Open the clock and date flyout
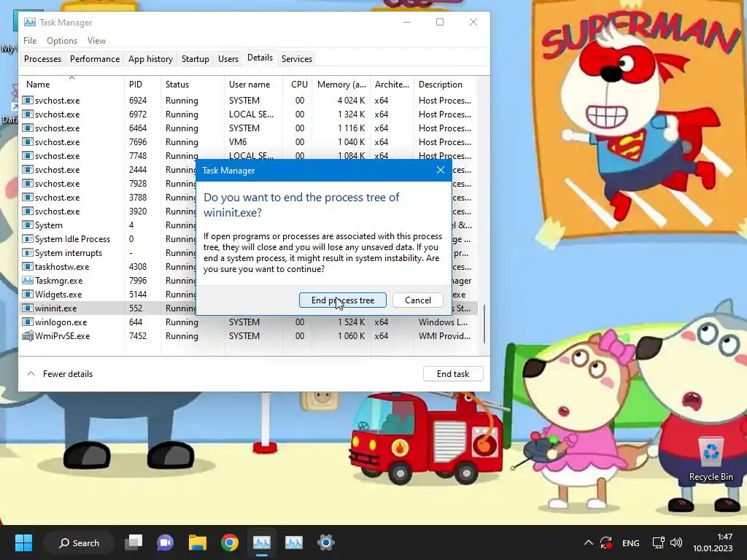Screen dimensions: 747x560 click(x=713, y=542)
